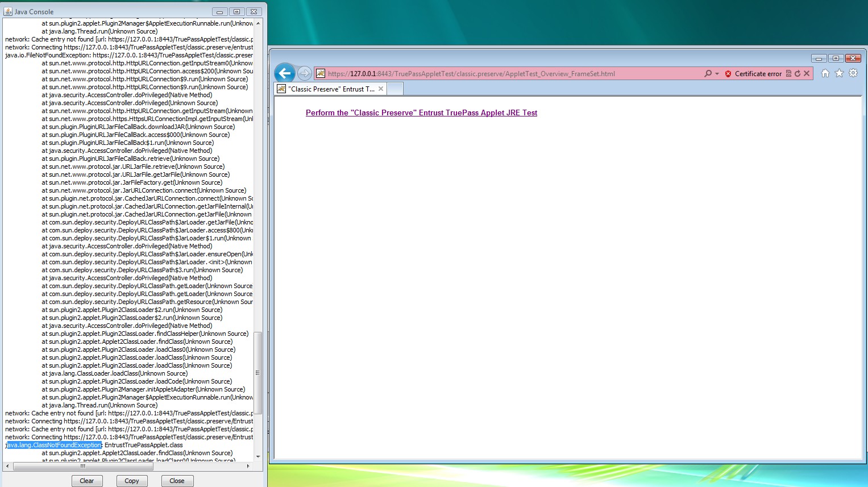868x487 pixels.
Task: Open the browser Home page icon
Action: coord(825,73)
